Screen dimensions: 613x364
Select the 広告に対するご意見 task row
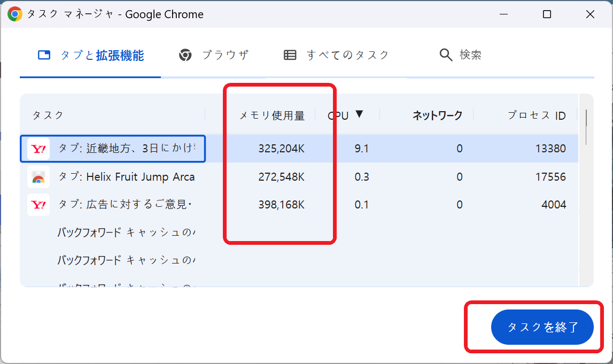[x=134, y=204]
